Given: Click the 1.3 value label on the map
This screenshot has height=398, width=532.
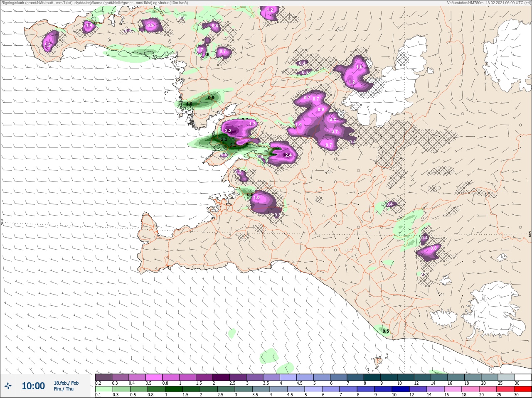Looking at the screenshot, I should point(252,124).
